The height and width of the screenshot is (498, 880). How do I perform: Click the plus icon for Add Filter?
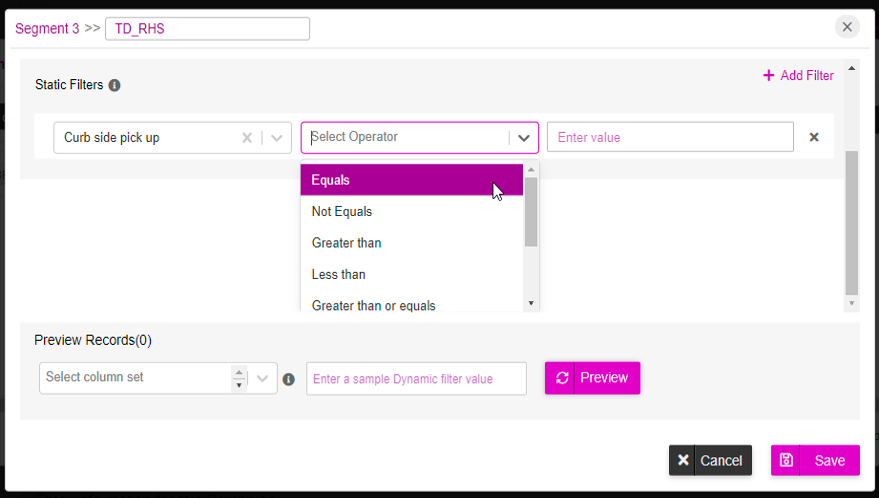[x=769, y=75]
